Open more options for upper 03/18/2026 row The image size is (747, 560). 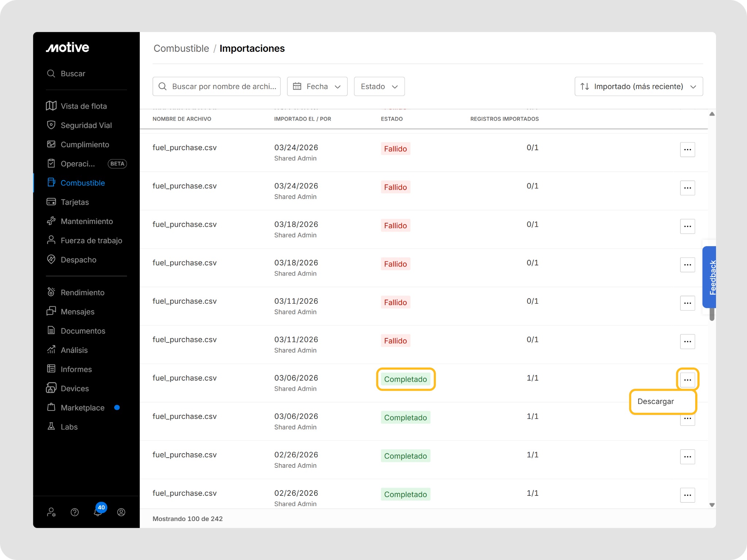[688, 226]
